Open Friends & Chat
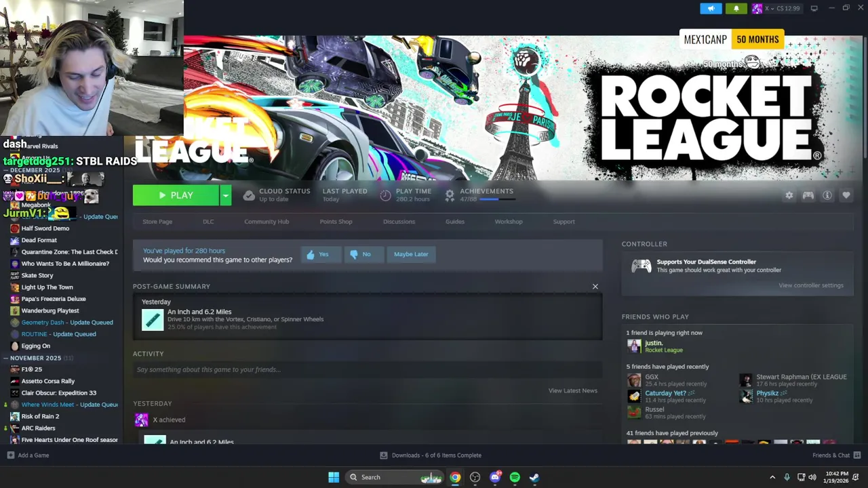Image resolution: width=868 pixels, height=488 pixels. pos(836,455)
